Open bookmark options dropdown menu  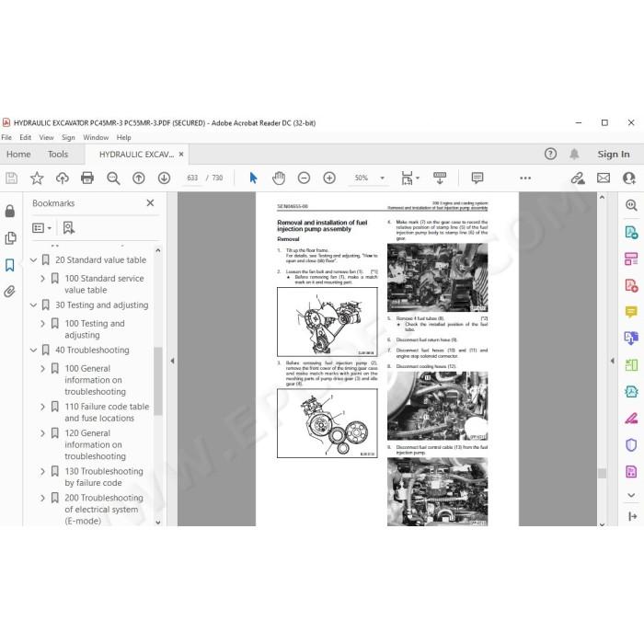(x=41, y=227)
